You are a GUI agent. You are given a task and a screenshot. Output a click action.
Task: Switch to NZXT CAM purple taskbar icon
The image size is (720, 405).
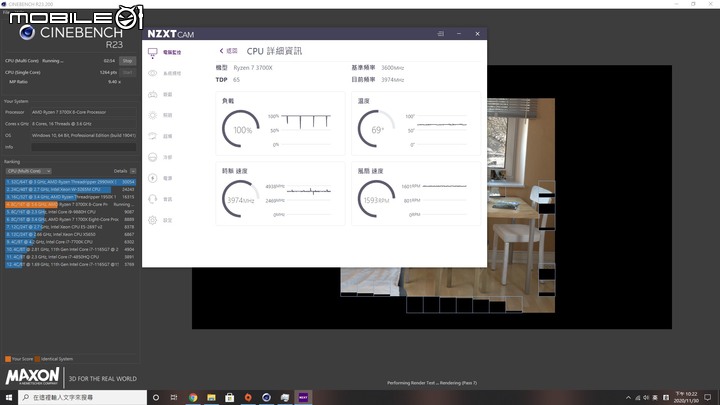pos(303,397)
